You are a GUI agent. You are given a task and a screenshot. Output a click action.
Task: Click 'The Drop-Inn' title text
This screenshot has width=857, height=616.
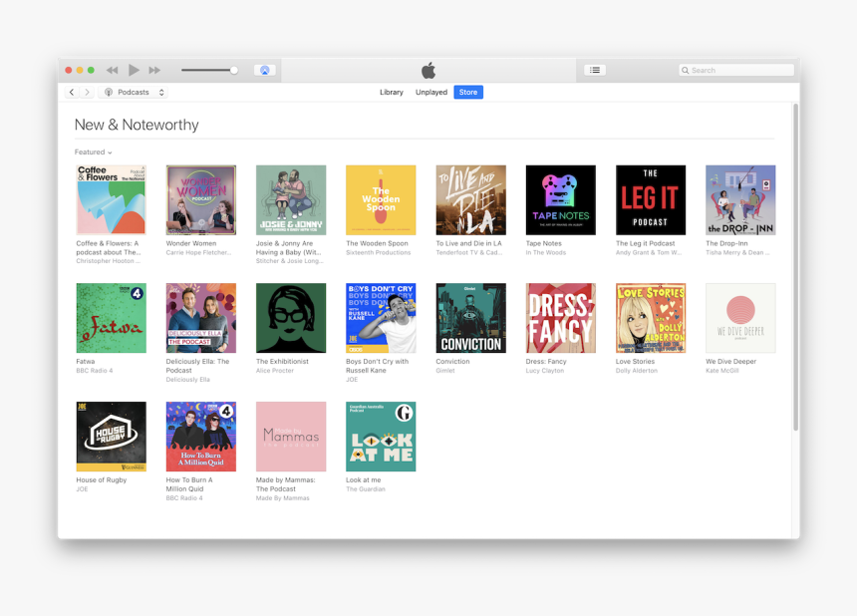pos(726,244)
